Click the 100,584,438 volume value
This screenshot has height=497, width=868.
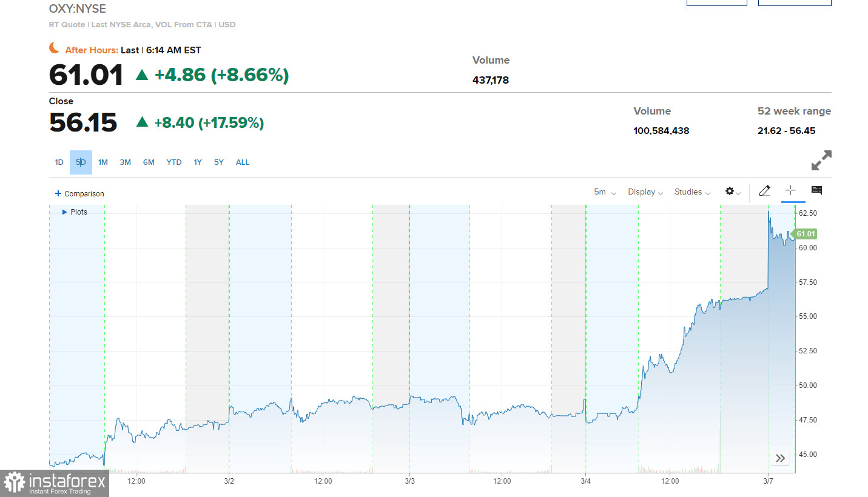(661, 130)
